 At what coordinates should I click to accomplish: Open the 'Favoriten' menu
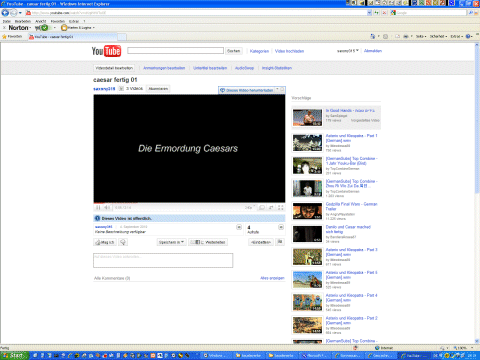58,21
